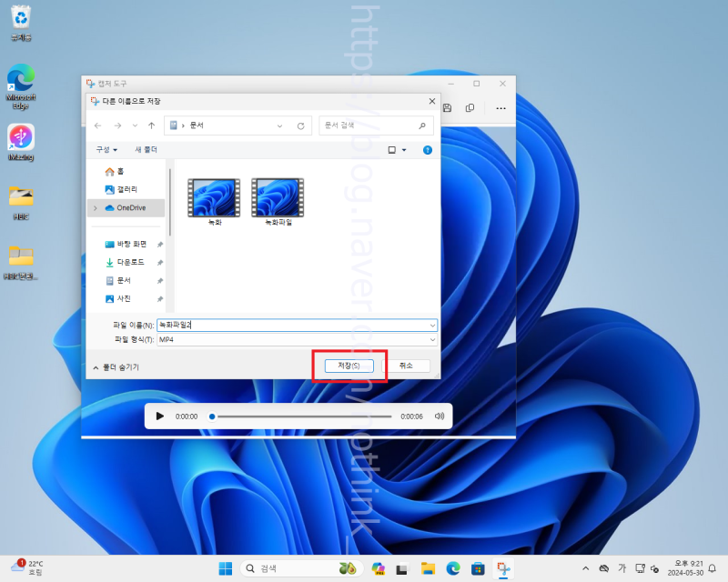
Task: Open the Organize (구성) menu
Action: point(106,149)
